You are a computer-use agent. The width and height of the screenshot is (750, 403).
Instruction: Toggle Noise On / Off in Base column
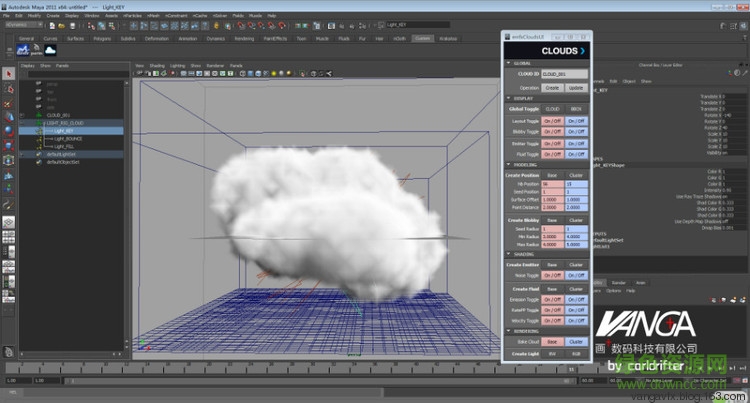click(552, 274)
